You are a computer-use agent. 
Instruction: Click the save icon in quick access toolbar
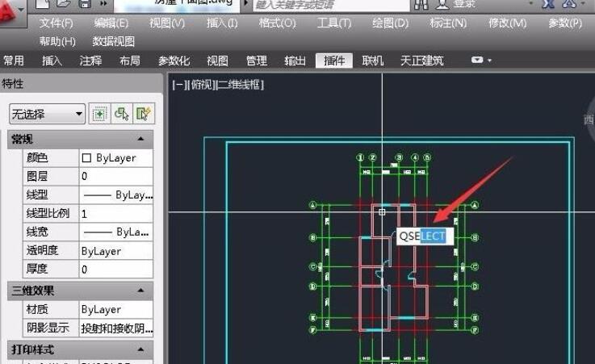pyautogui.click(x=85, y=4)
